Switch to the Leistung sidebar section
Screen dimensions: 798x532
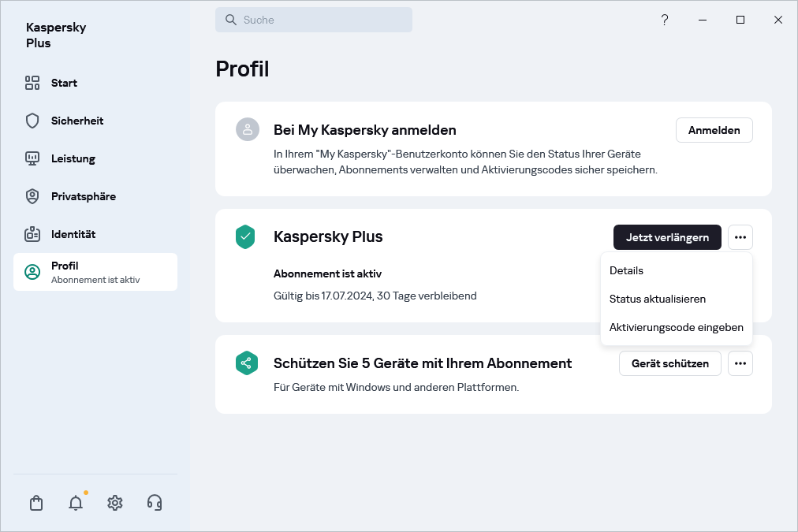click(73, 158)
